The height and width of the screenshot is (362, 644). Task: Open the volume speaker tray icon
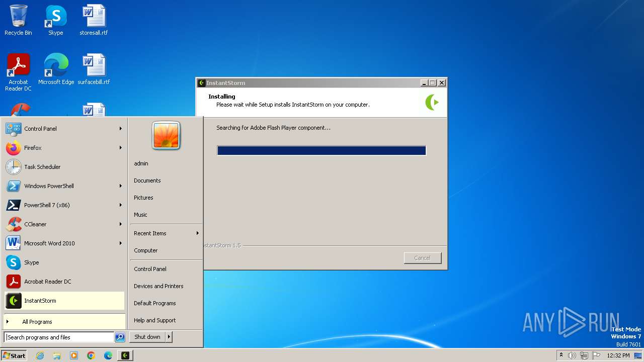(572, 355)
